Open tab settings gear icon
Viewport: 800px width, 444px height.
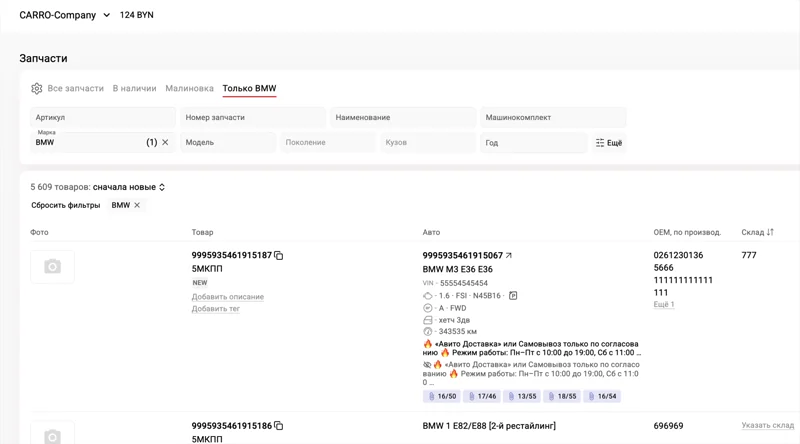(x=37, y=89)
